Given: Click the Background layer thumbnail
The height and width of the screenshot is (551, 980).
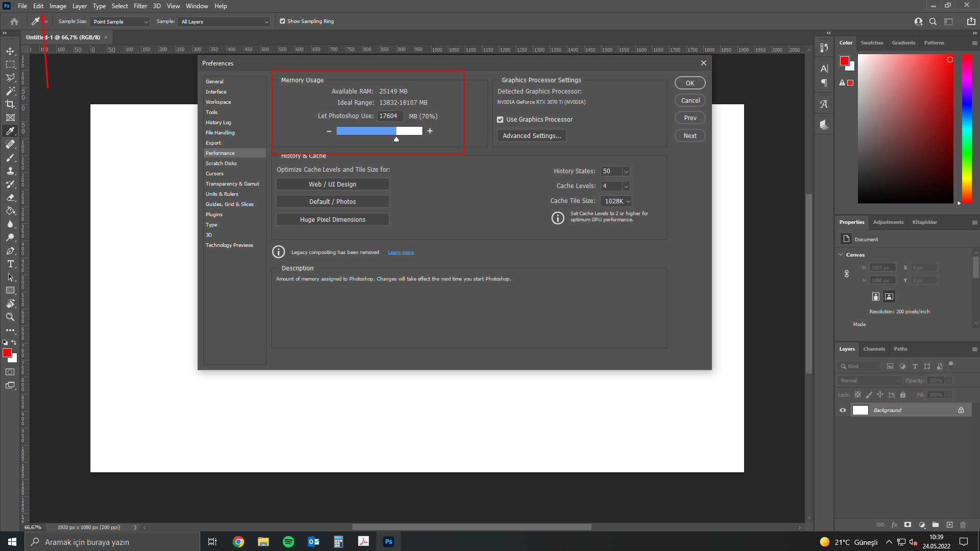Looking at the screenshot, I should 861,410.
